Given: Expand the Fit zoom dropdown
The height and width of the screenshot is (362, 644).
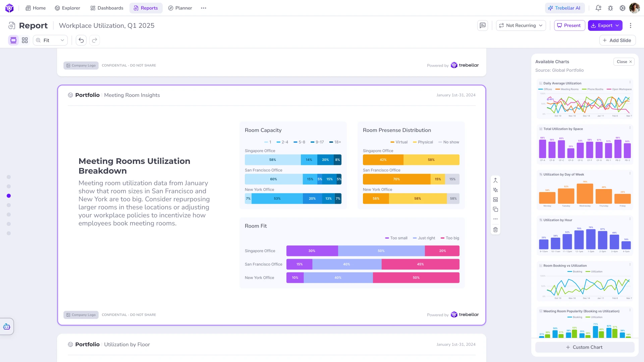Looking at the screenshot, I should pyautogui.click(x=50, y=40).
